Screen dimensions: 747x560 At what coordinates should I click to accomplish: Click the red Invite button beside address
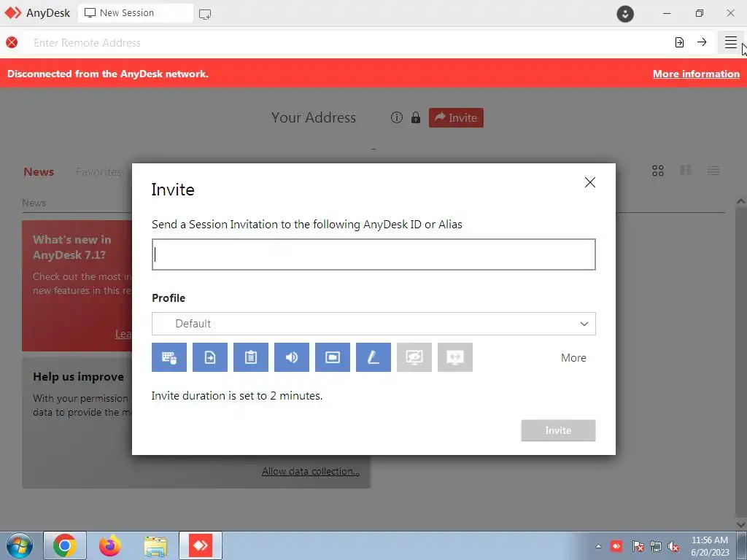point(456,117)
